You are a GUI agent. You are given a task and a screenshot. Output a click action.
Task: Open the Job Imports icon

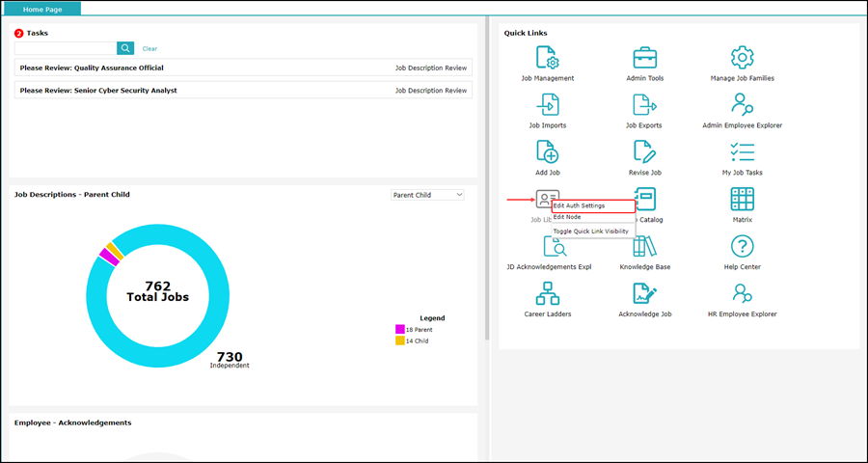(548, 105)
